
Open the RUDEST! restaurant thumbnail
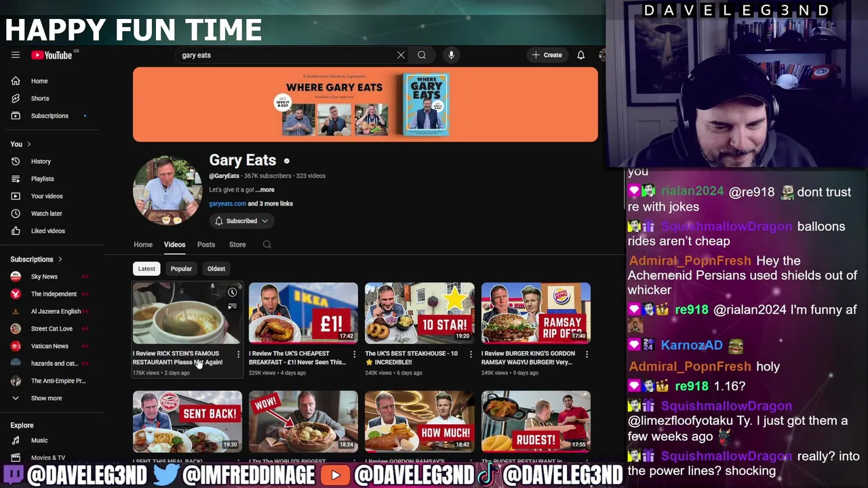click(x=536, y=422)
